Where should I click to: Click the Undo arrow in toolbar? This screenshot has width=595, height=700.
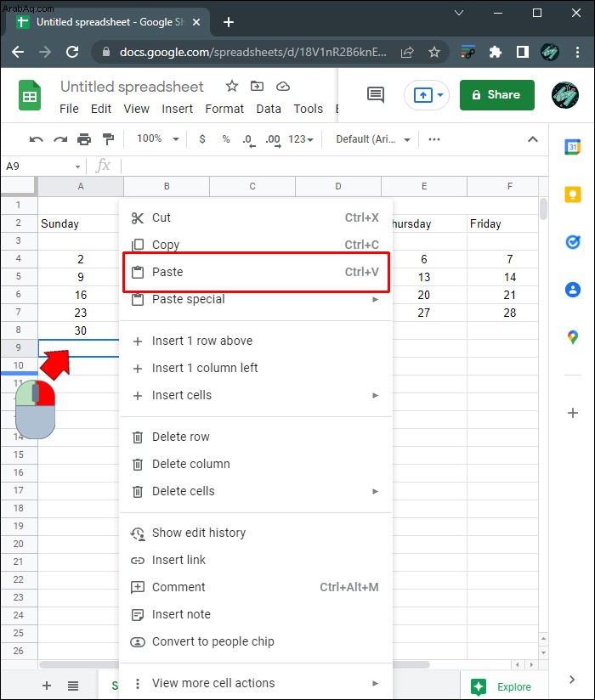pyautogui.click(x=37, y=139)
